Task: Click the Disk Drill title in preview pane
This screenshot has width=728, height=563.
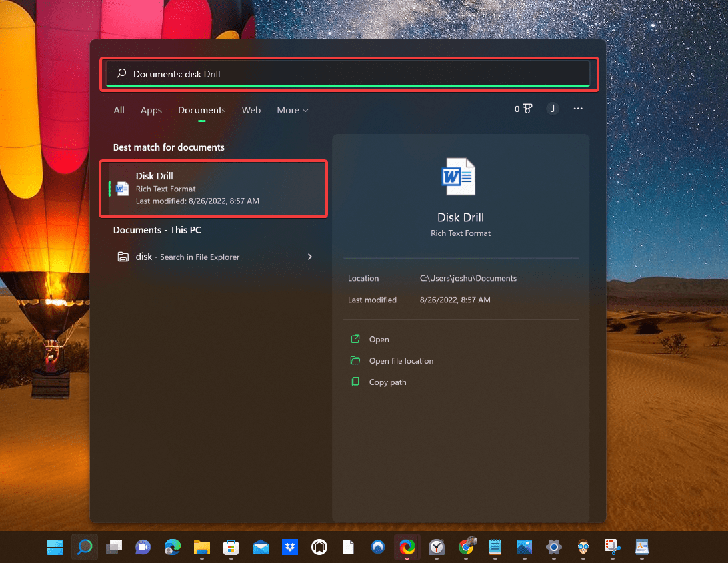Action: pyautogui.click(x=461, y=217)
